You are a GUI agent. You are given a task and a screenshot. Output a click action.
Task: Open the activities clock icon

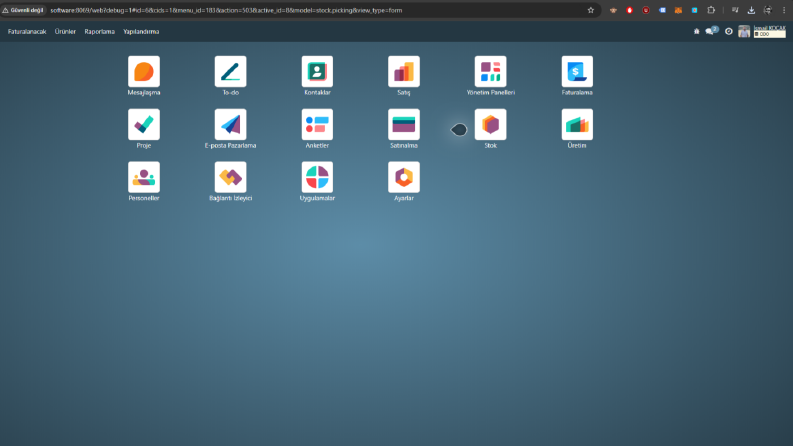point(729,31)
